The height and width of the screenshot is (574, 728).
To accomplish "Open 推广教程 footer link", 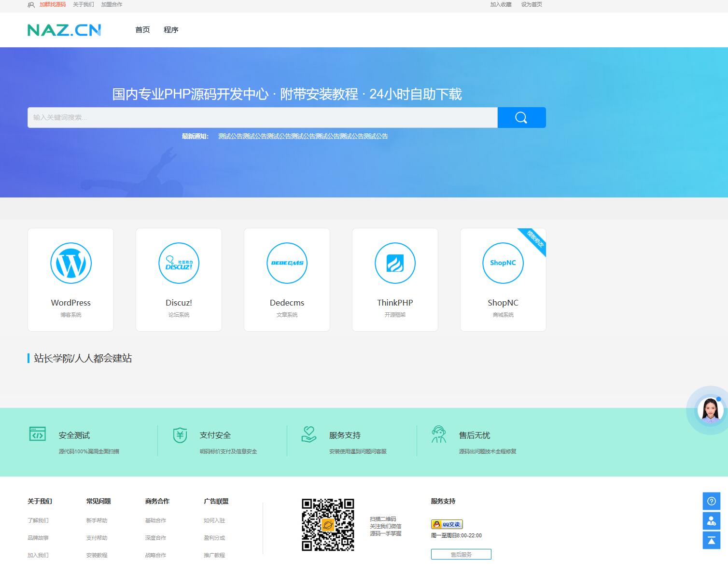I will [214, 555].
